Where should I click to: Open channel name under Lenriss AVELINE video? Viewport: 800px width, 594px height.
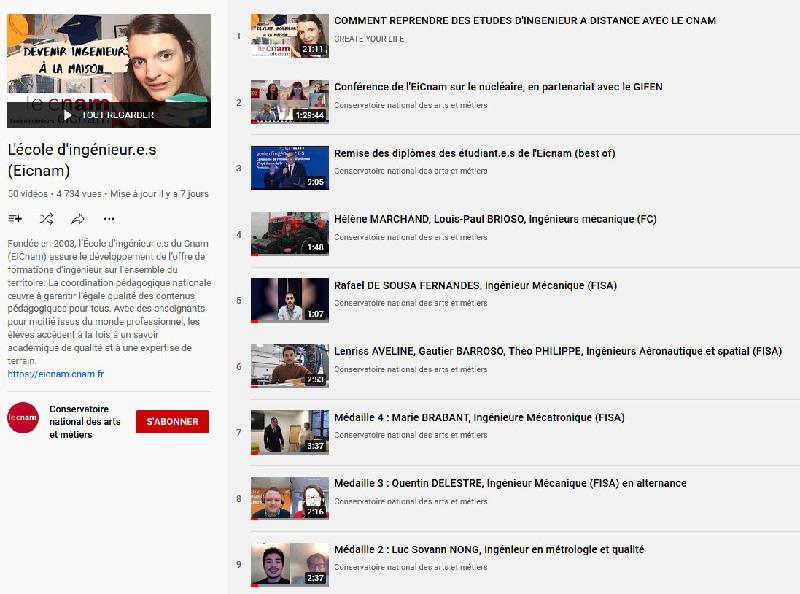pyautogui.click(x=411, y=369)
